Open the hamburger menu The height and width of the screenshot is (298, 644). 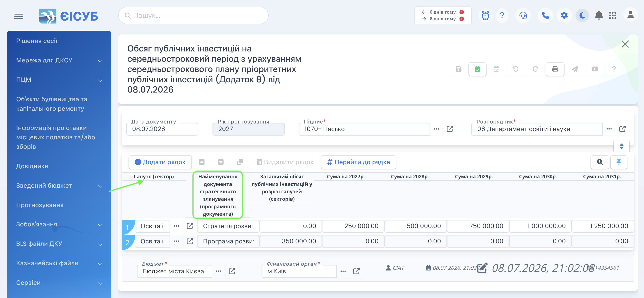click(19, 16)
